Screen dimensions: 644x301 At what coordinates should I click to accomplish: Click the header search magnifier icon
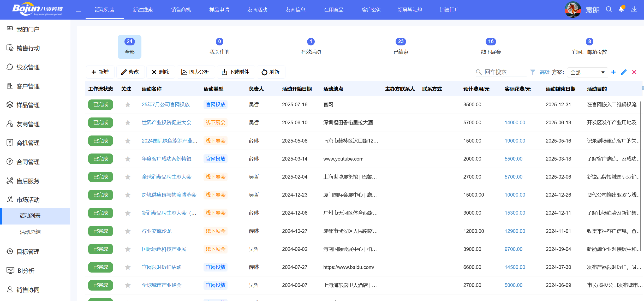tap(609, 10)
